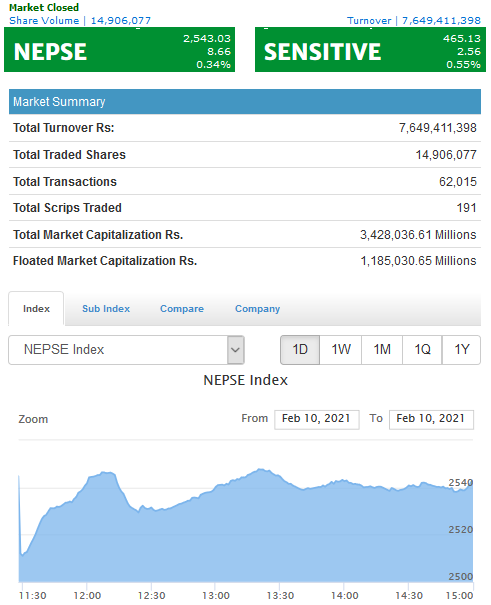The height and width of the screenshot is (605, 491).
Task: Click Share Volume value 14,906,077 at top
Action: point(121,20)
